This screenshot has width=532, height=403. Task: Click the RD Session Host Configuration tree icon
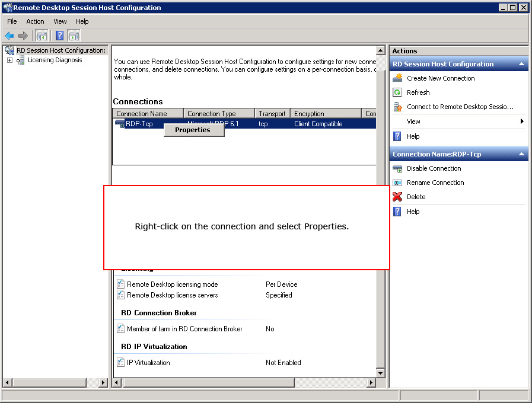pos(9,50)
